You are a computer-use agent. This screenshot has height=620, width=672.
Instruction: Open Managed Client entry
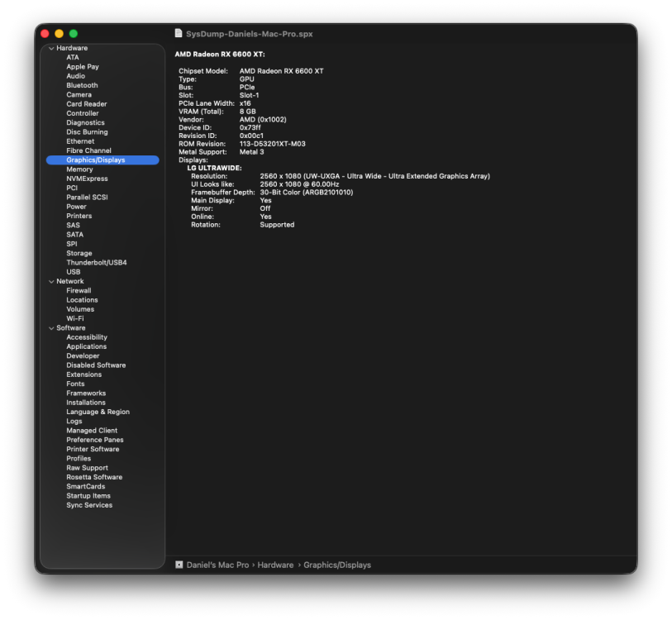coord(92,431)
